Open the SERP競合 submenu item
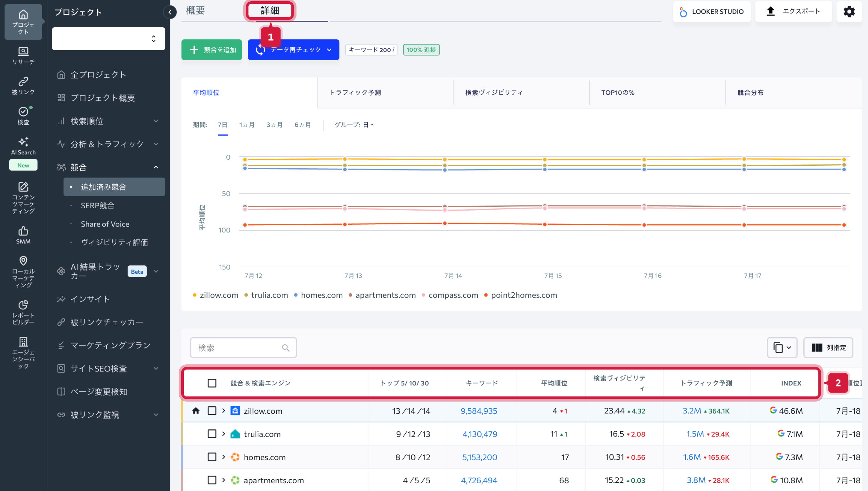 (98, 205)
